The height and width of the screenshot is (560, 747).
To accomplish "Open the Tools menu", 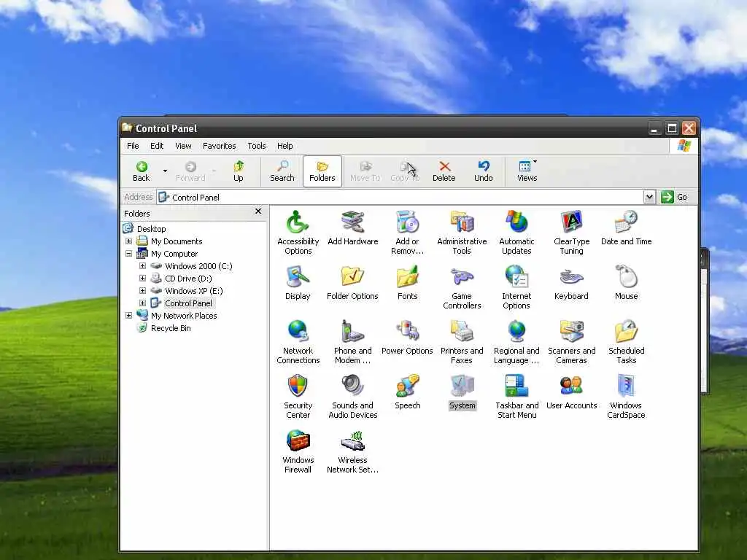I will click(256, 146).
